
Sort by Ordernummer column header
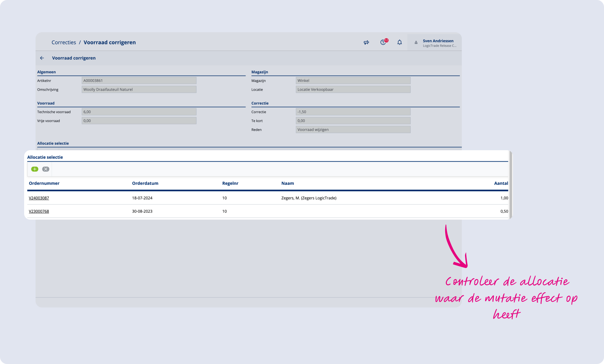pyautogui.click(x=44, y=183)
